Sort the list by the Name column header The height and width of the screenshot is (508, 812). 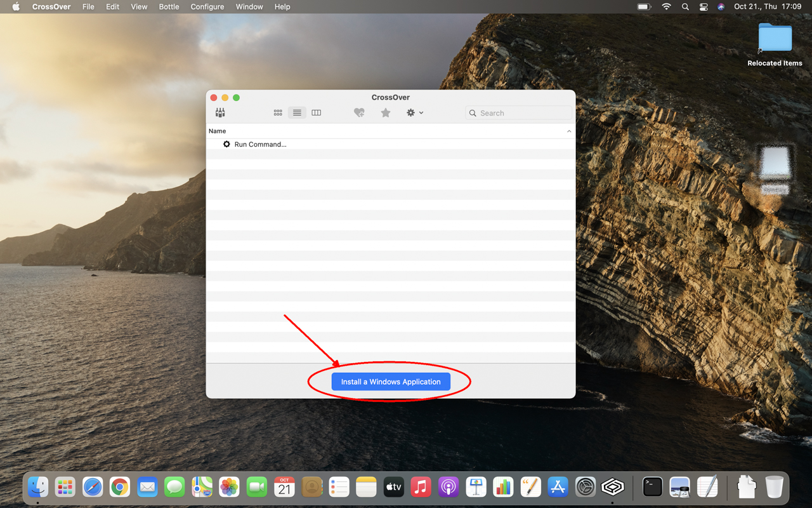tap(391, 131)
